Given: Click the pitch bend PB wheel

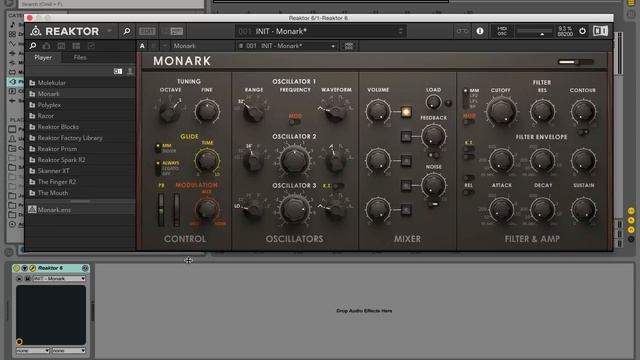Looking at the screenshot, I should 161,209.
